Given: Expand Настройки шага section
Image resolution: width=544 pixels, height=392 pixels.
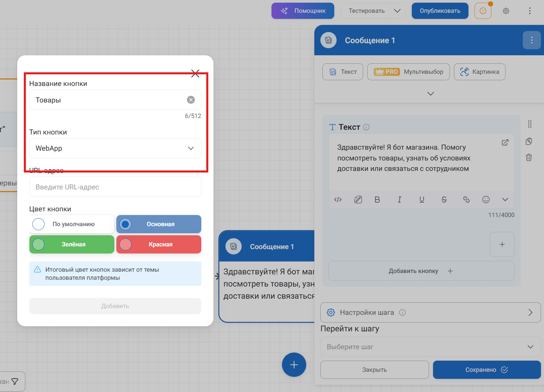Looking at the screenshot, I should click(x=430, y=312).
